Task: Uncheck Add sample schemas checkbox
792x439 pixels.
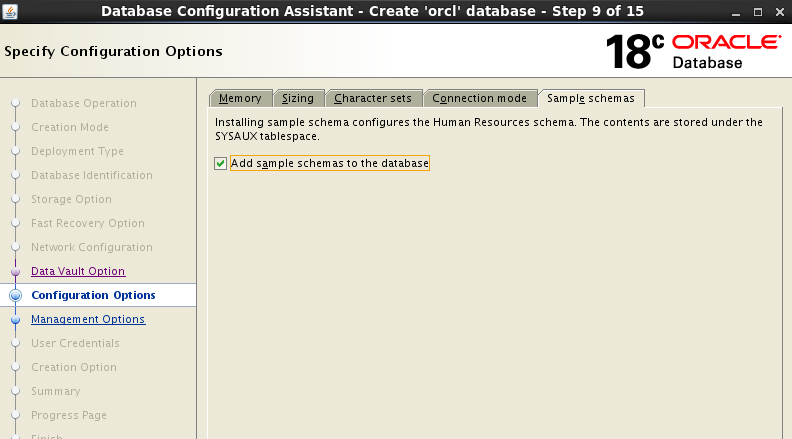Action: point(220,163)
